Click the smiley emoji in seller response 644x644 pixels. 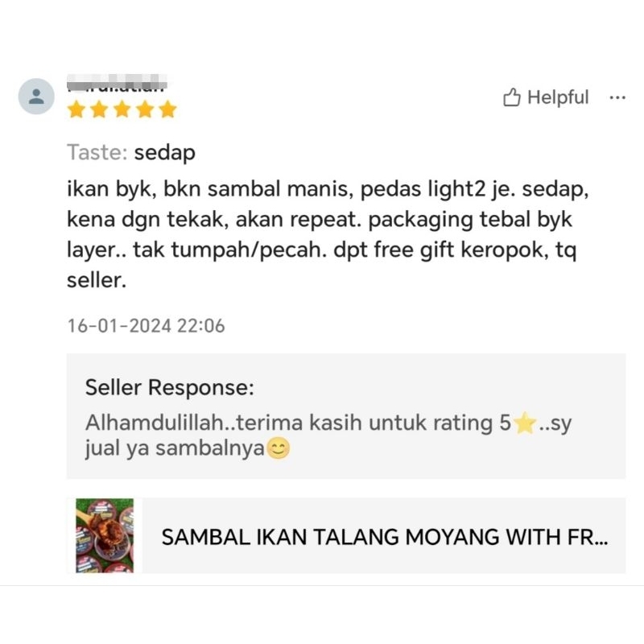click(x=278, y=448)
